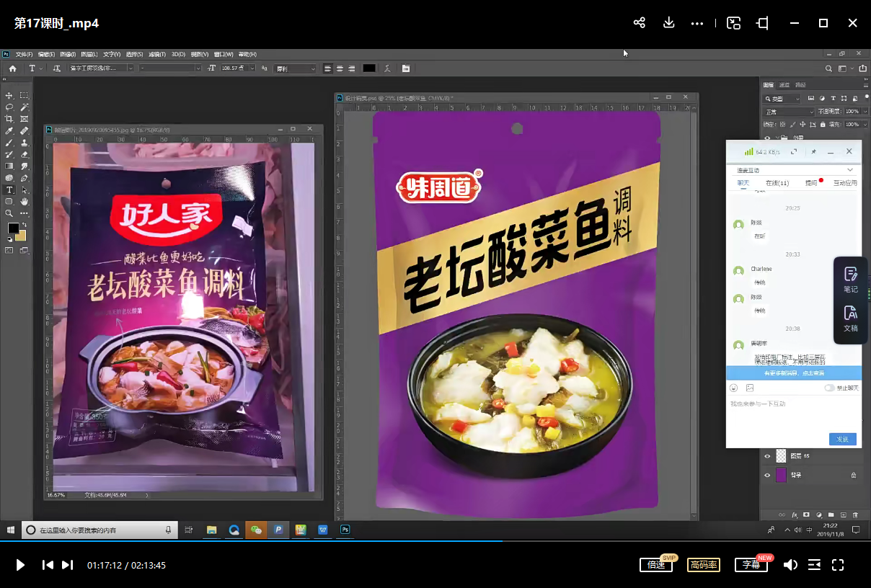871x588 pixels.
Task: Select the Crop tool
Action: (x=9, y=119)
